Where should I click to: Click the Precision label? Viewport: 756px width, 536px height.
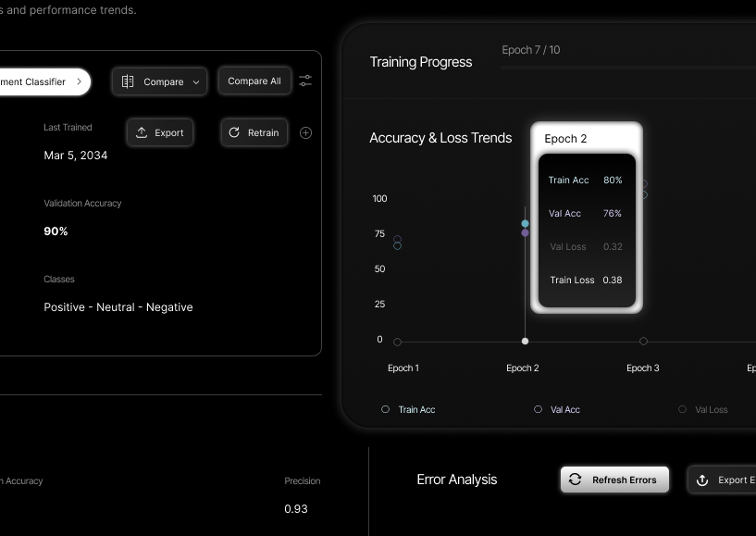[303, 481]
